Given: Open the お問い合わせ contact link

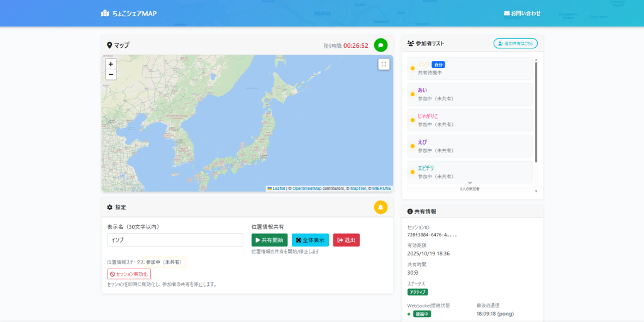Looking at the screenshot, I should pyautogui.click(x=522, y=13).
